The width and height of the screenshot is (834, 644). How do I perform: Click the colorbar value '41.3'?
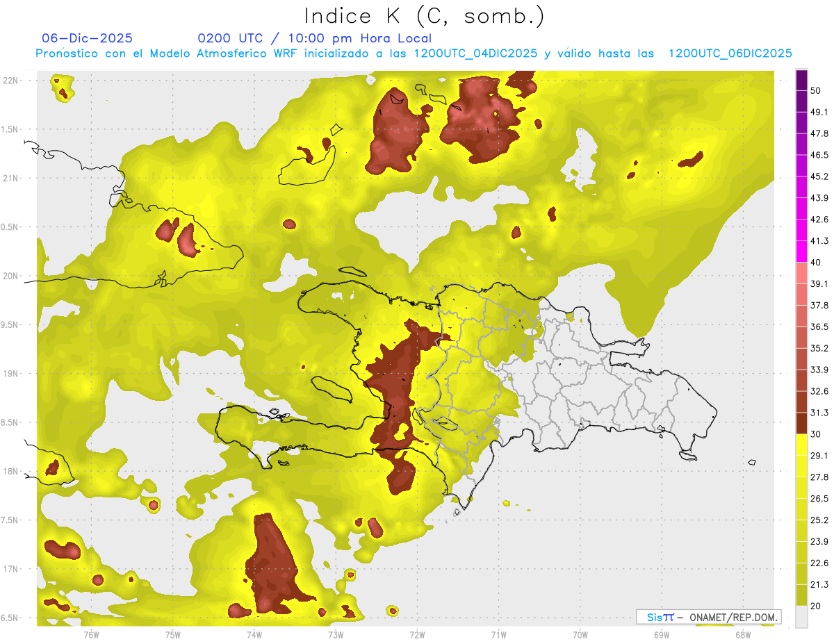click(x=819, y=241)
